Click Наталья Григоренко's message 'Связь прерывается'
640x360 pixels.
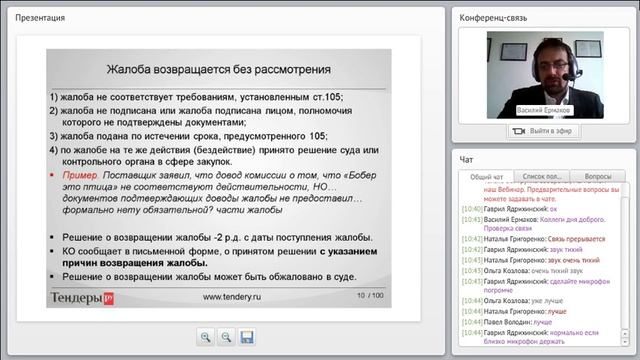(x=576, y=239)
